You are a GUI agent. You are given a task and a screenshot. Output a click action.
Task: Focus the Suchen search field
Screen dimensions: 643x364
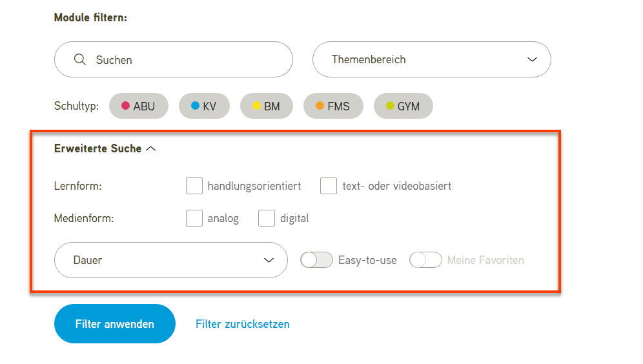point(174,59)
